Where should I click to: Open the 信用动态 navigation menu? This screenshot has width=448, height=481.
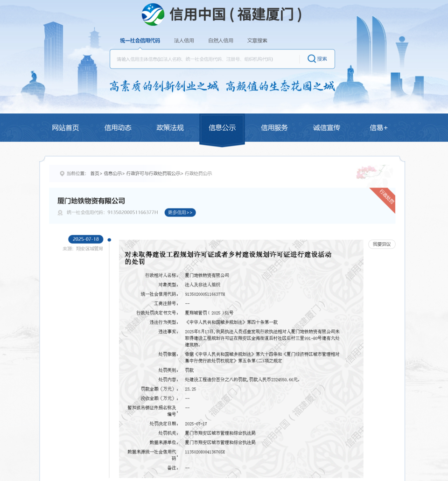118,128
